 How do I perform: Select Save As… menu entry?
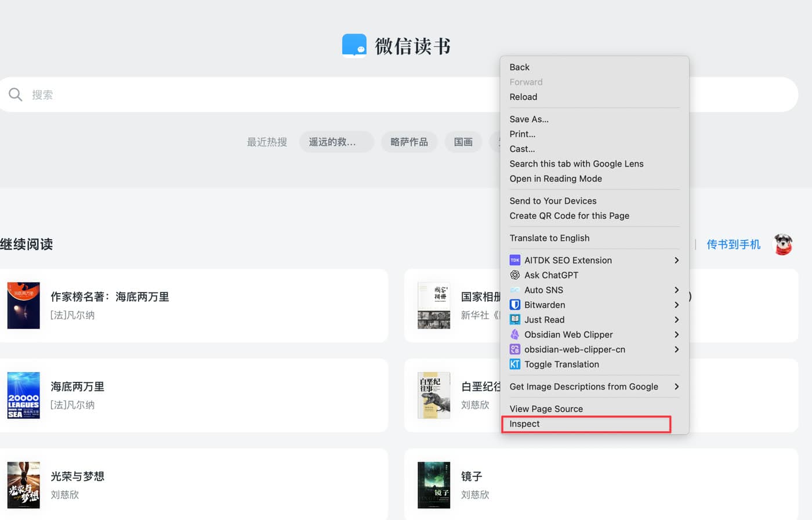[x=594, y=119]
